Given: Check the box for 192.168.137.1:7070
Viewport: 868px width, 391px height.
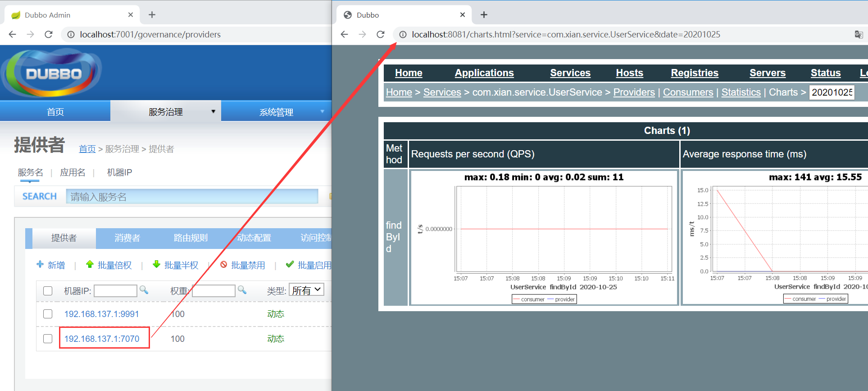Looking at the screenshot, I should tap(48, 339).
